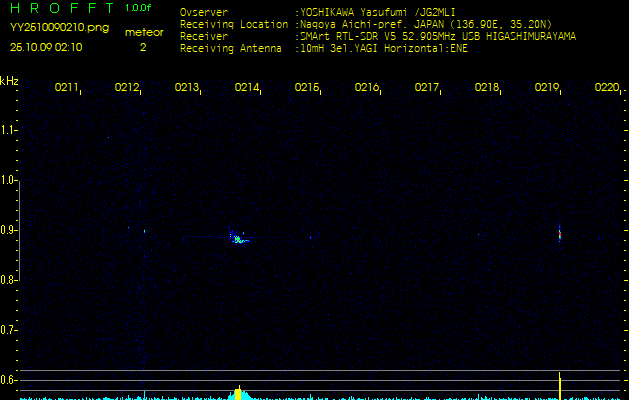
Task: Click the 0217 time marker
Action: point(426,87)
